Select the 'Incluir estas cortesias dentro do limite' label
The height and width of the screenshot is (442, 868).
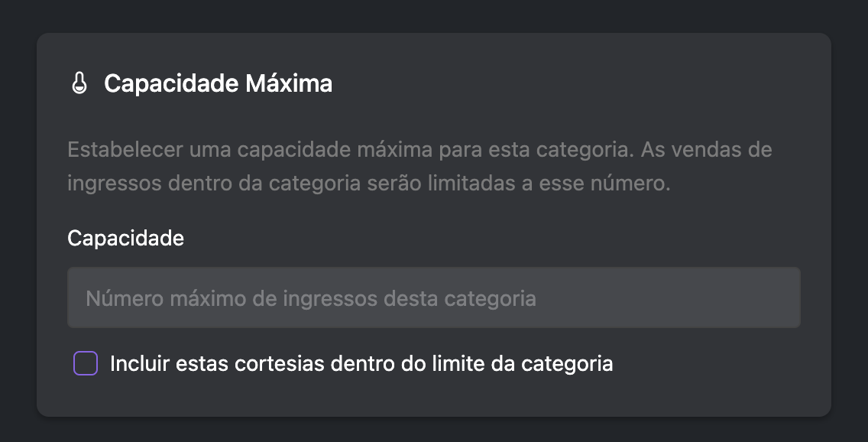point(361,364)
